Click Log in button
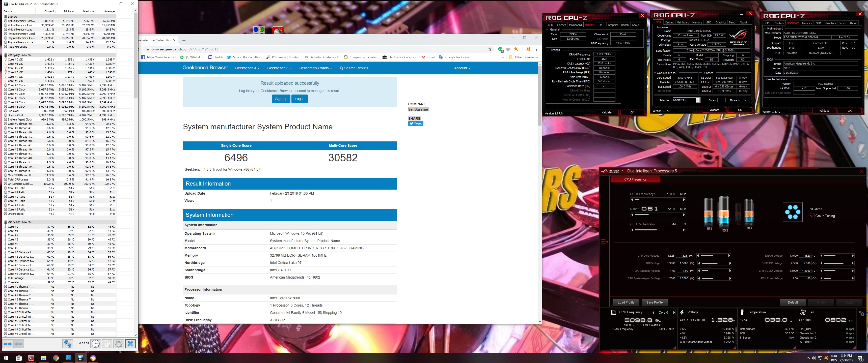This screenshot has width=868, height=363. [x=299, y=99]
